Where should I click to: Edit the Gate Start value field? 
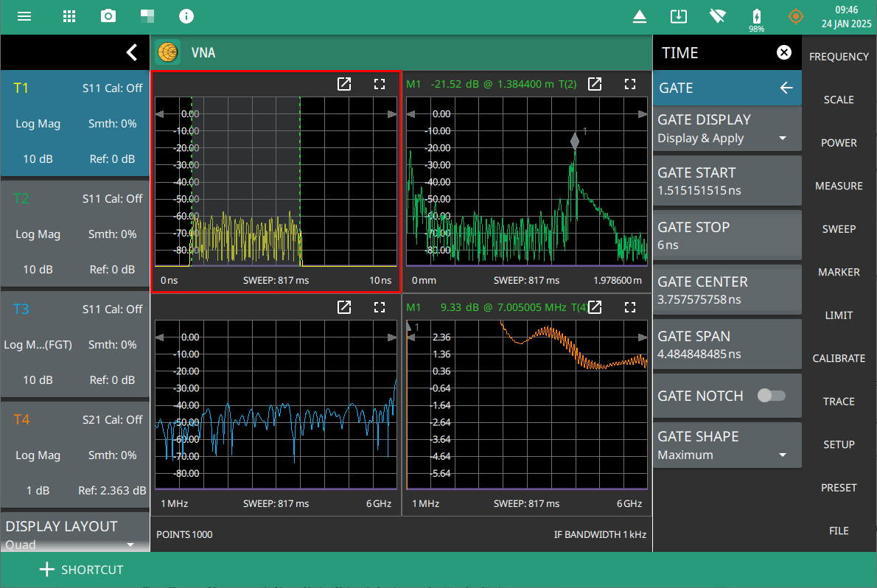[727, 181]
